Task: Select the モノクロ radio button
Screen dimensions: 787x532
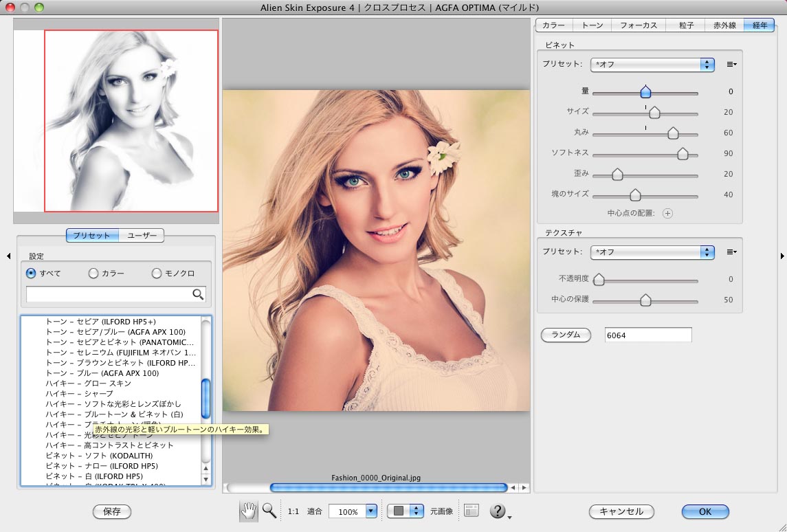Action: (157, 273)
